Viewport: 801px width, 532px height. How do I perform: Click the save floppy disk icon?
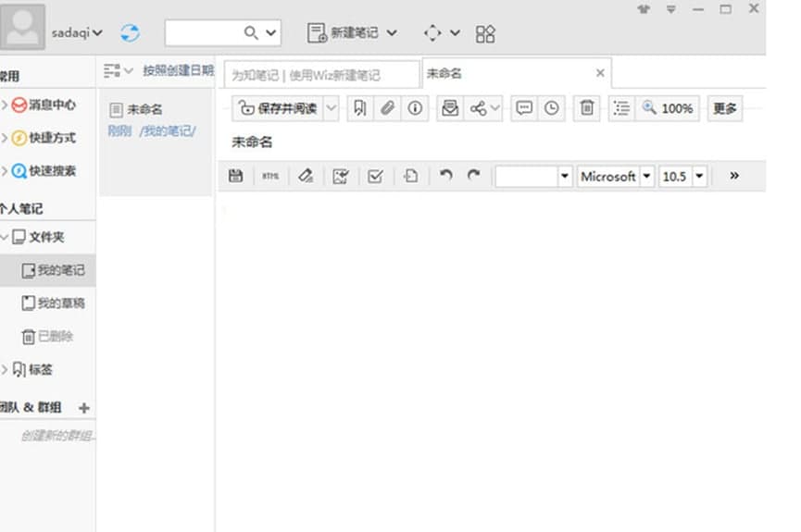pos(235,176)
